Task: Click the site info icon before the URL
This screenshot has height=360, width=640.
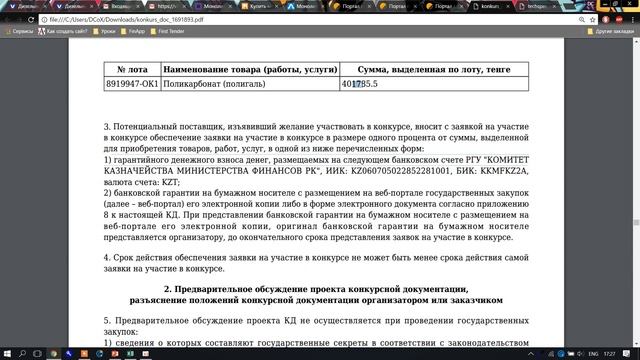Action: coord(44,20)
